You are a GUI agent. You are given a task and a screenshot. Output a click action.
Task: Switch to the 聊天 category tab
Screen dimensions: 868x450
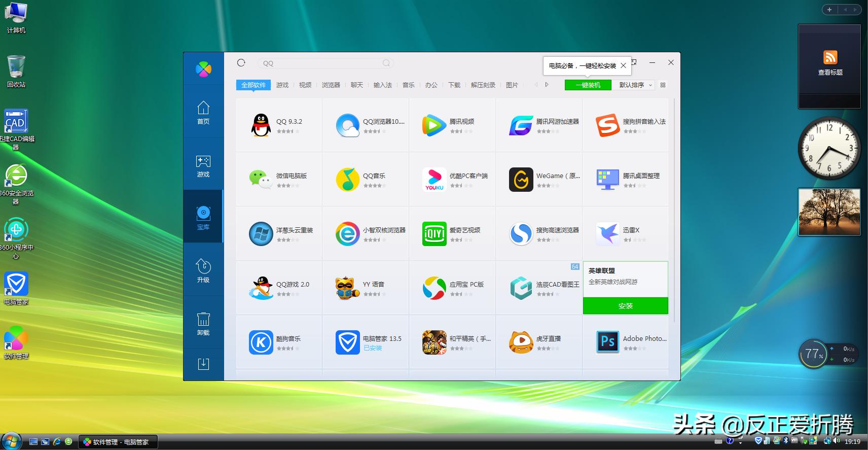[357, 85]
